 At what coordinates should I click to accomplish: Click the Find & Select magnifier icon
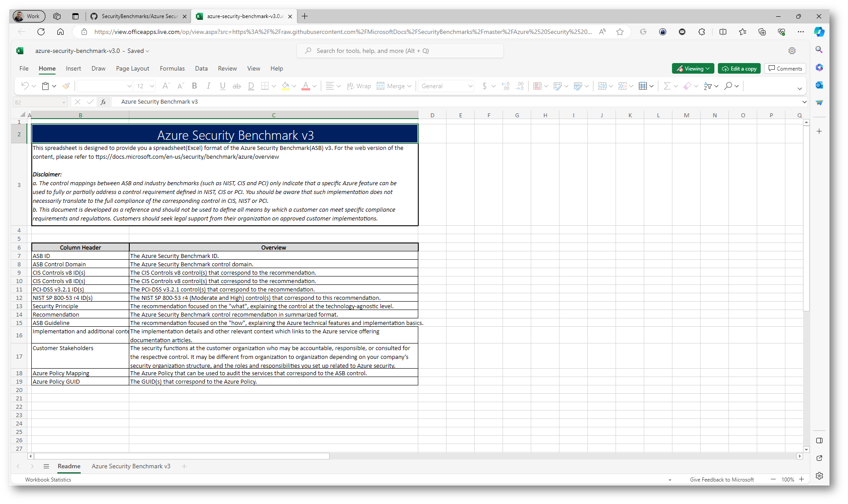point(728,86)
